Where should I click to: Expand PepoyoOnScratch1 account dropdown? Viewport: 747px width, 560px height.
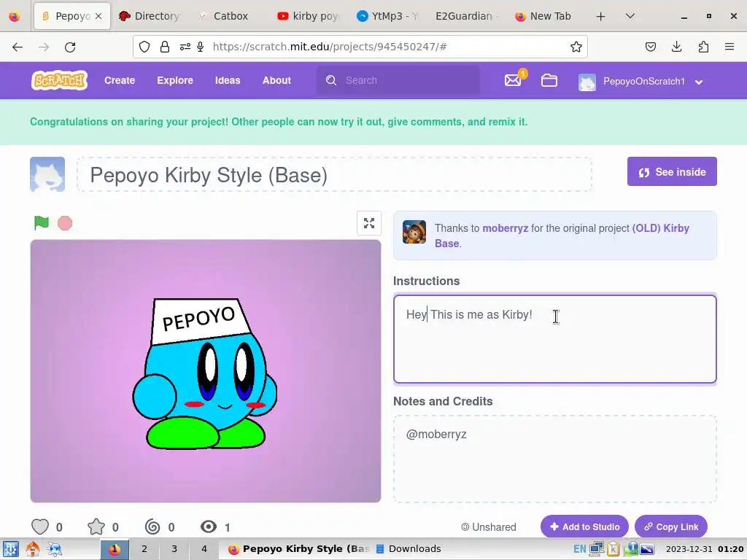[x=698, y=82]
